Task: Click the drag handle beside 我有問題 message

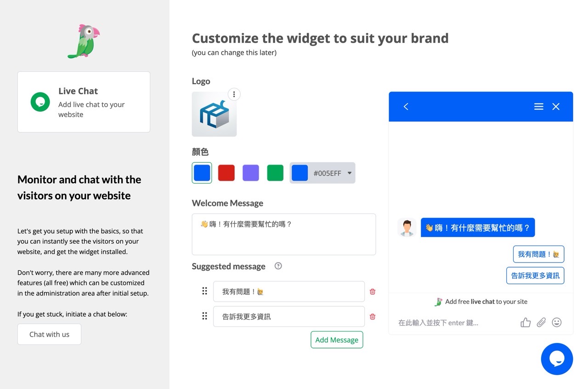Action: click(x=205, y=291)
